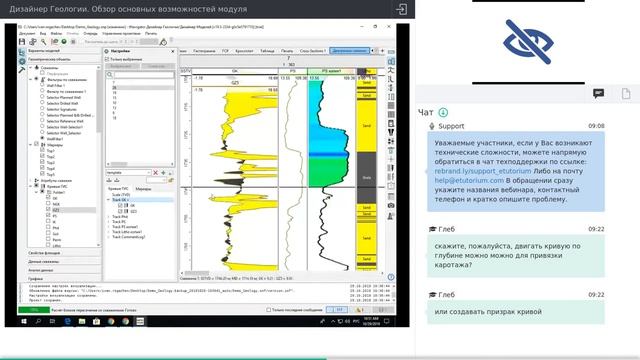Click the green plus add template icon
The image size is (640, 360).
pos(163,173)
